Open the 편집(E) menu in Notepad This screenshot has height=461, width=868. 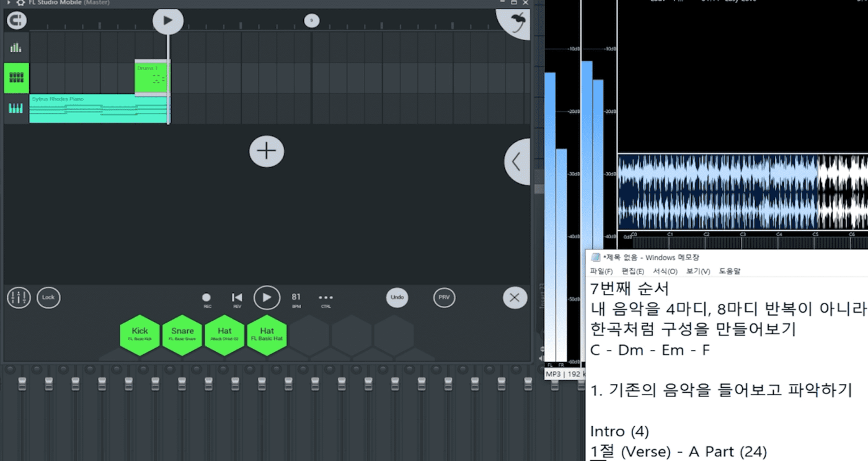[x=633, y=271]
